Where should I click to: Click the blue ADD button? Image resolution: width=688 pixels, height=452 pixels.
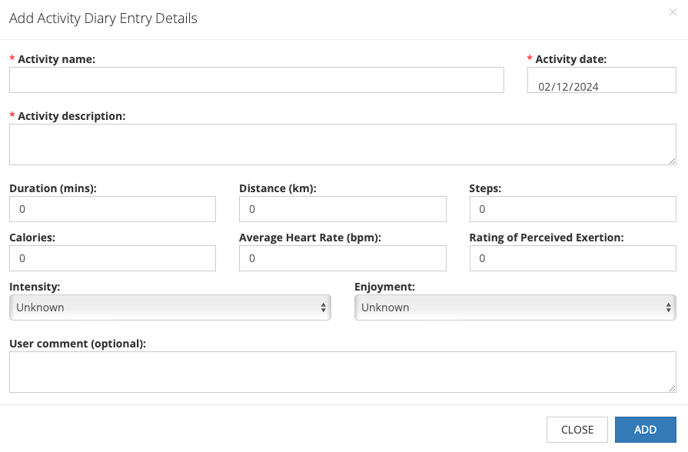click(x=645, y=429)
